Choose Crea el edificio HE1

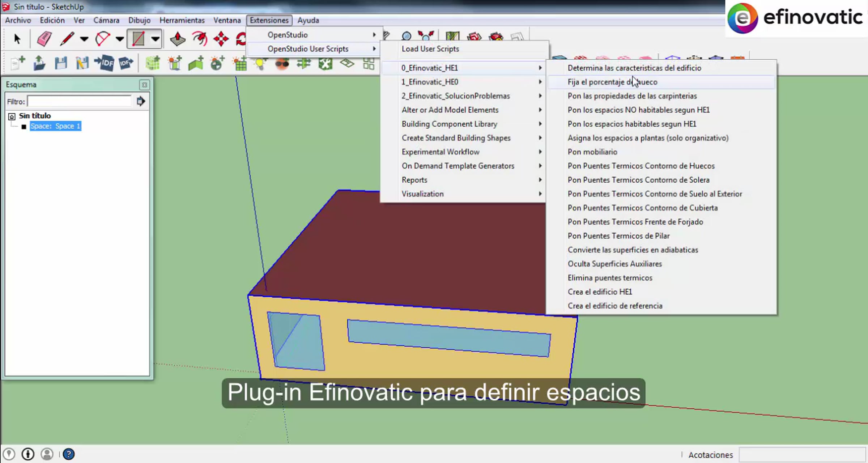(661, 292)
